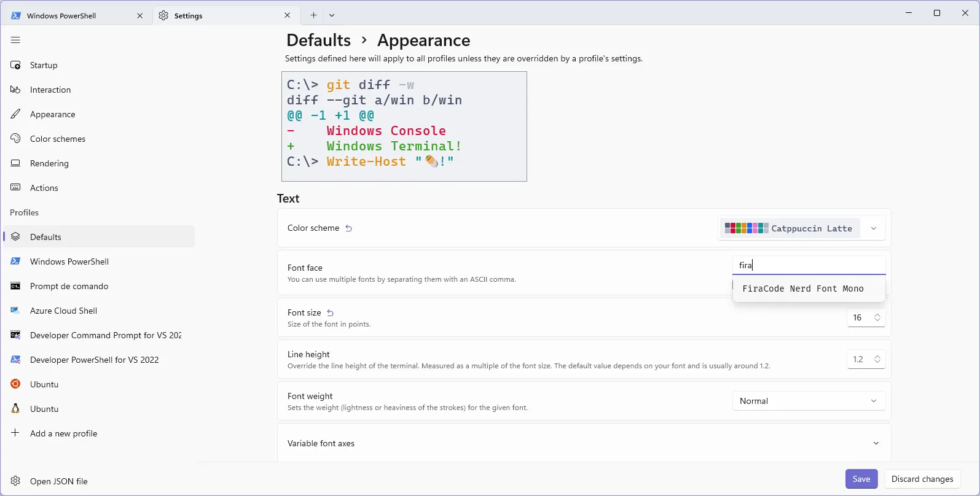Screen dimensions: 980x496
Task: Select Developer PowerShell for VS 2022 profile
Action: [99, 360]
